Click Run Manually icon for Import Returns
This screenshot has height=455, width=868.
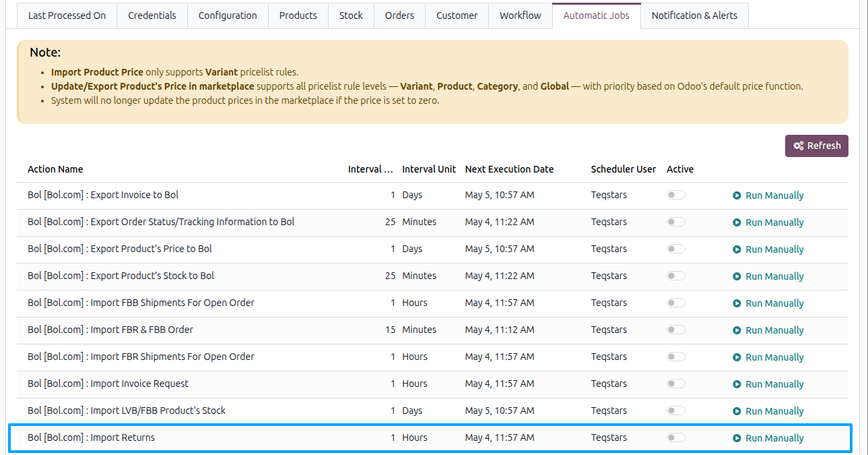tap(737, 438)
